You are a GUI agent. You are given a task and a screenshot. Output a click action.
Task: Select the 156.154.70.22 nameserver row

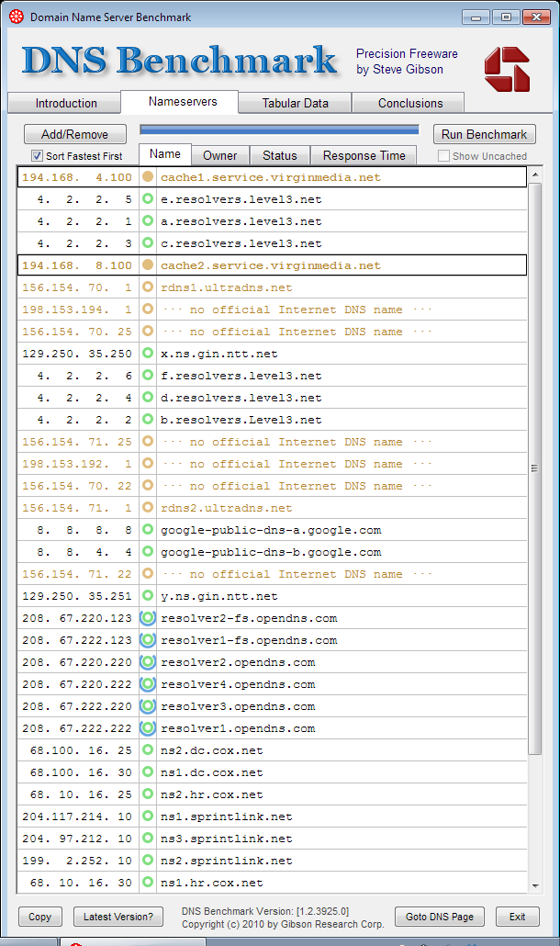click(x=272, y=486)
